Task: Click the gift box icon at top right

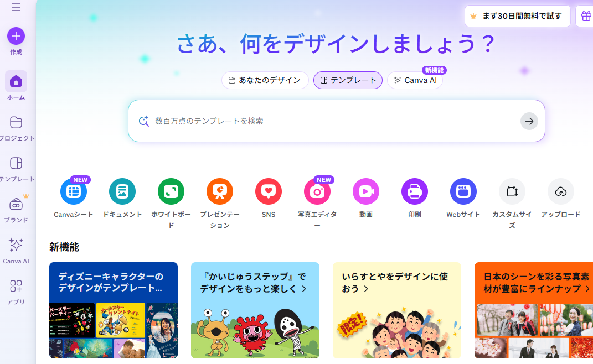Action: pos(586,16)
